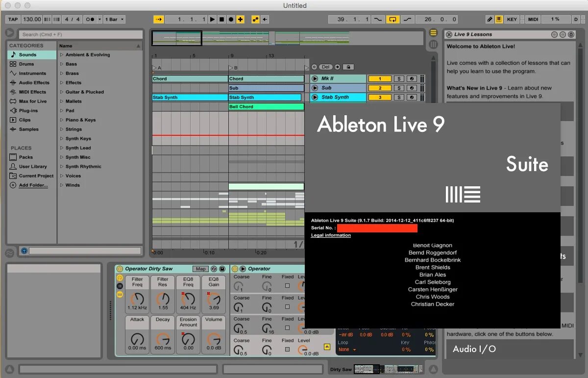588x378 pixels.
Task: Select the Drums category
Action: coord(31,64)
